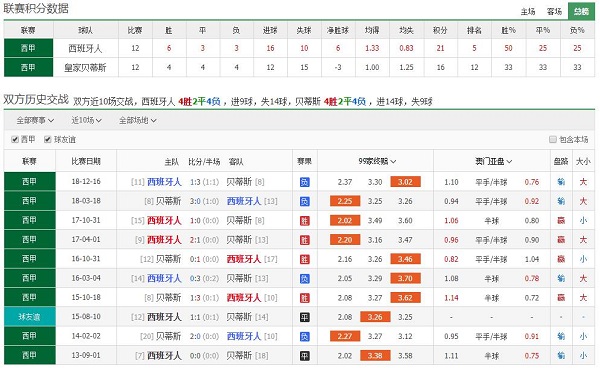Switch to the 客场 tab
Viewport: 600px width, 368px height.
(x=554, y=11)
